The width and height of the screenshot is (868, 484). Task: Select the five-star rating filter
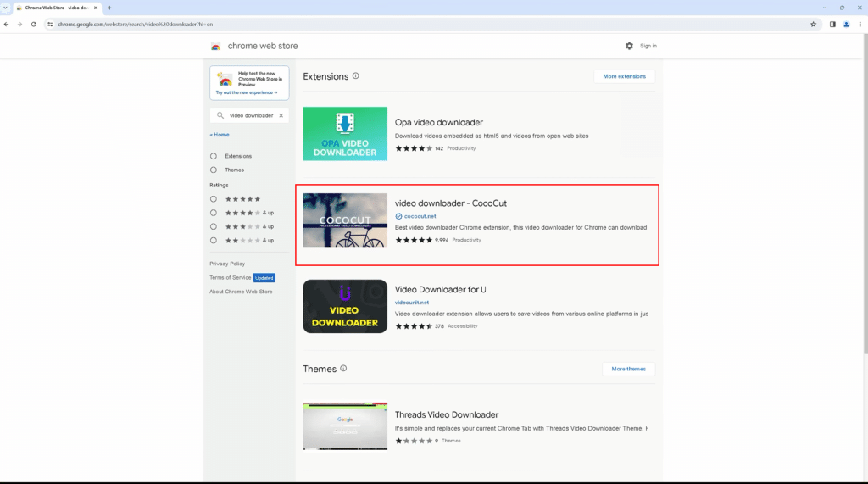[x=214, y=199]
